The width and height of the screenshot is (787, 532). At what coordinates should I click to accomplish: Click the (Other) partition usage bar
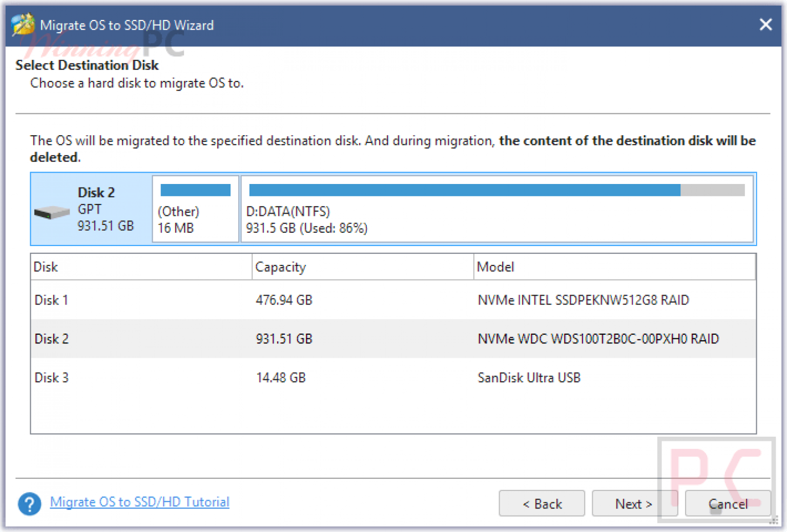[196, 190]
